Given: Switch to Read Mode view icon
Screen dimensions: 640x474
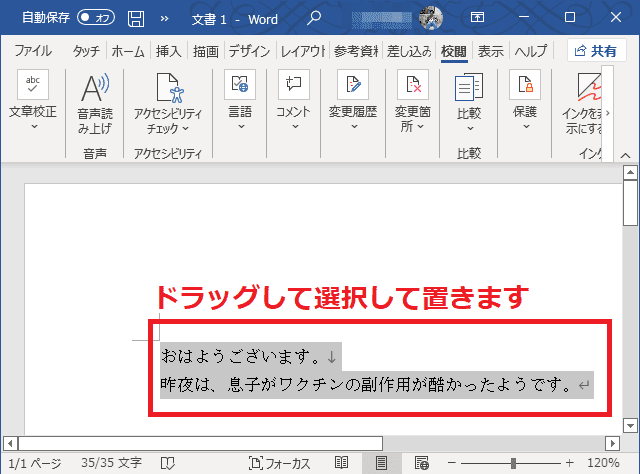Looking at the screenshot, I should (342, 463).
